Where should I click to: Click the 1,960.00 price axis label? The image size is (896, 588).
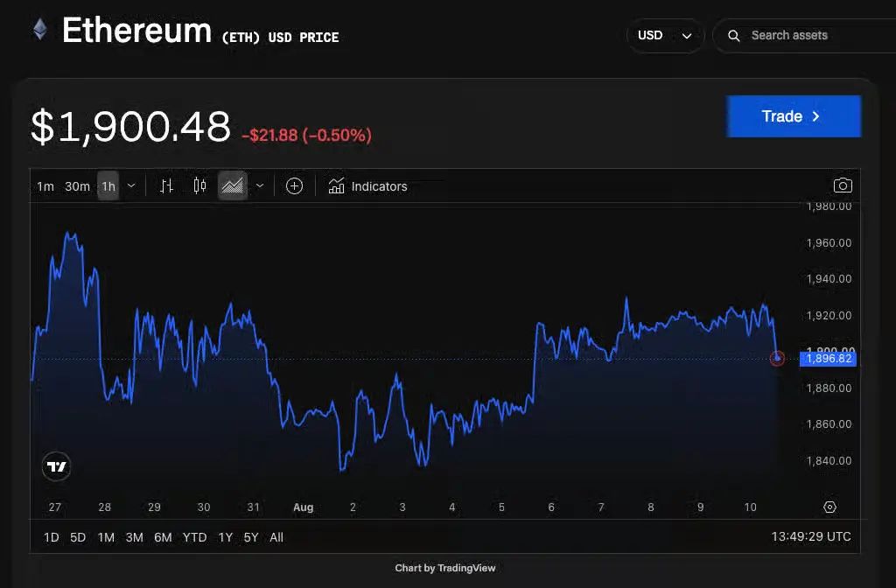point(829,243)
